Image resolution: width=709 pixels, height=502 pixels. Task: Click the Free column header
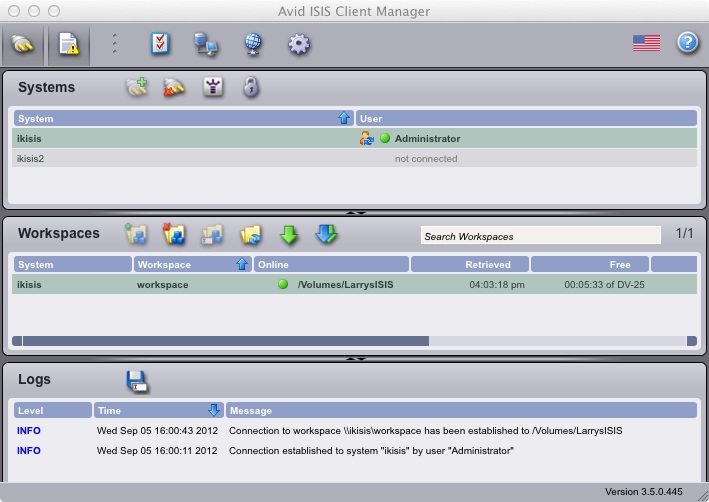click(x=590, y=265)
